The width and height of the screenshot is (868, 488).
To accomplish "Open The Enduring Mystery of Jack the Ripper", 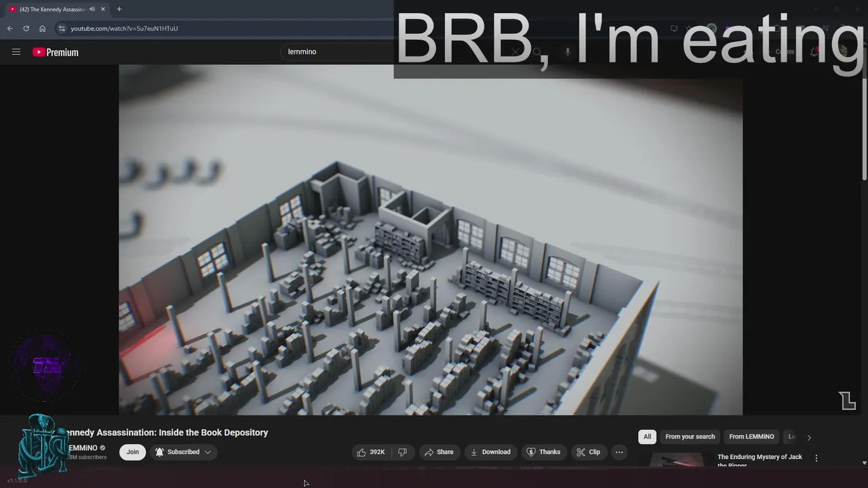I will tap(759, 460).
